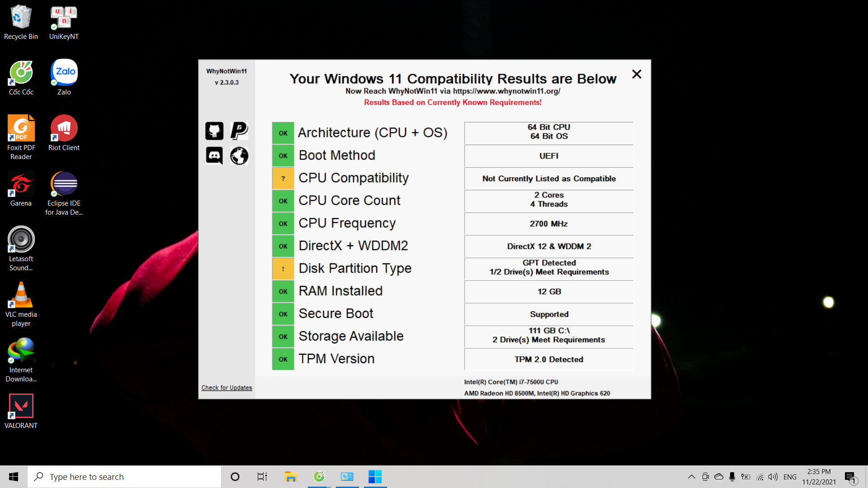Open Cortana from the taskbar
Image resolution: width=868 pixels, height=488 pixels.
(x=235, y=477)
